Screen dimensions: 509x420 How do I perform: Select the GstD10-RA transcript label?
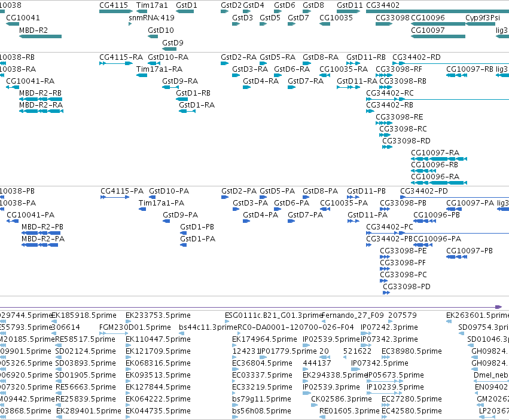point(168,57)
